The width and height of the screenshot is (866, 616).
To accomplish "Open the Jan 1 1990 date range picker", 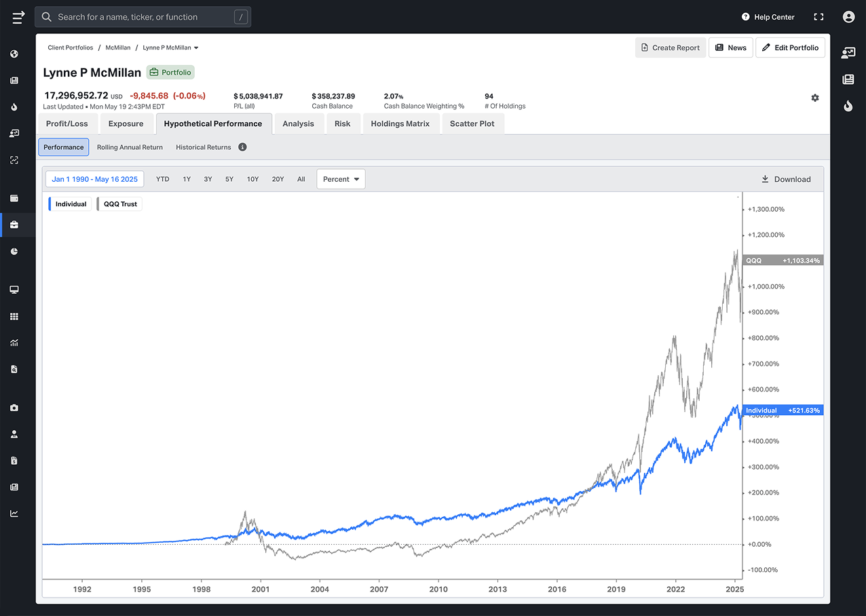I will (x=94, y=178).
